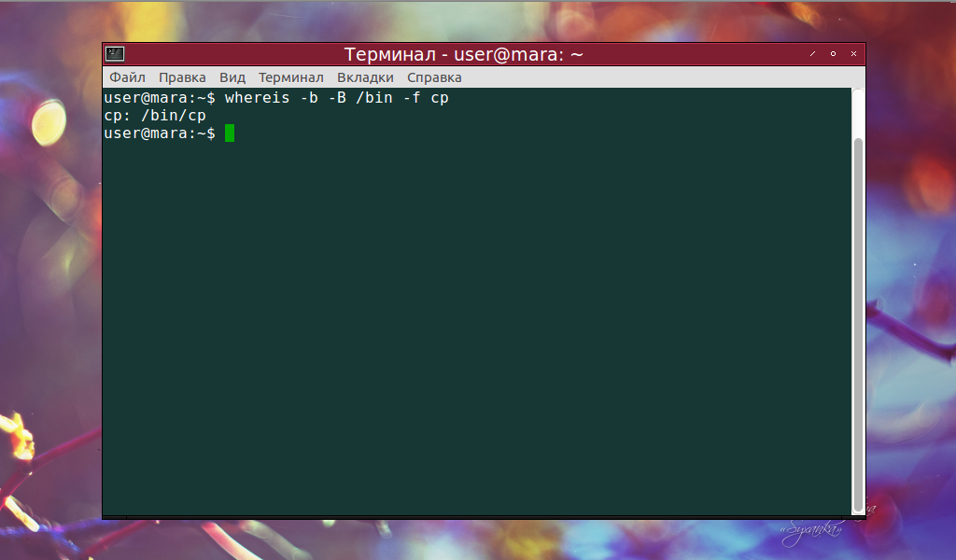Viewport: 956px width, 560px height.
Task: Open the Справка menu
Action: [x=433, y=77]
